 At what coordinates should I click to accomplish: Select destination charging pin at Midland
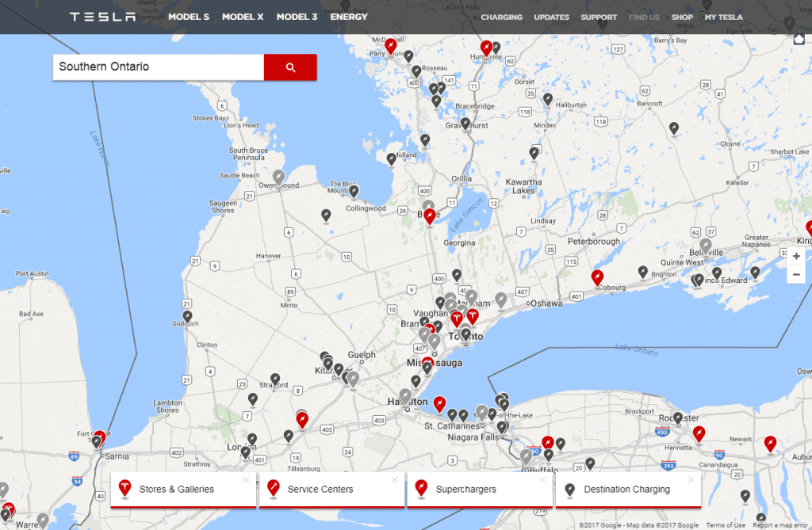[x=392, y=159]
